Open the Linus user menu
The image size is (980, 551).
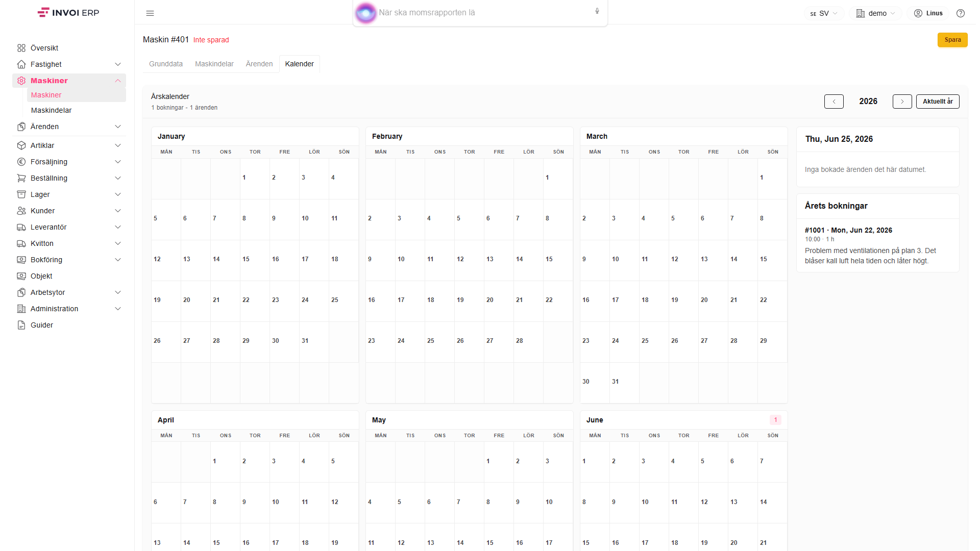pos(928,13)
